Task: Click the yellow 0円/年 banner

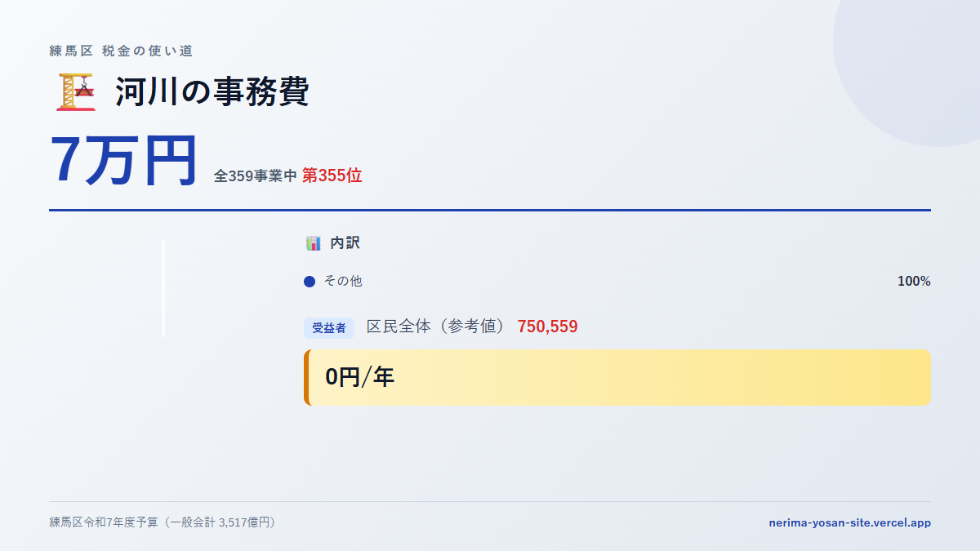Action: pos(617,377)
